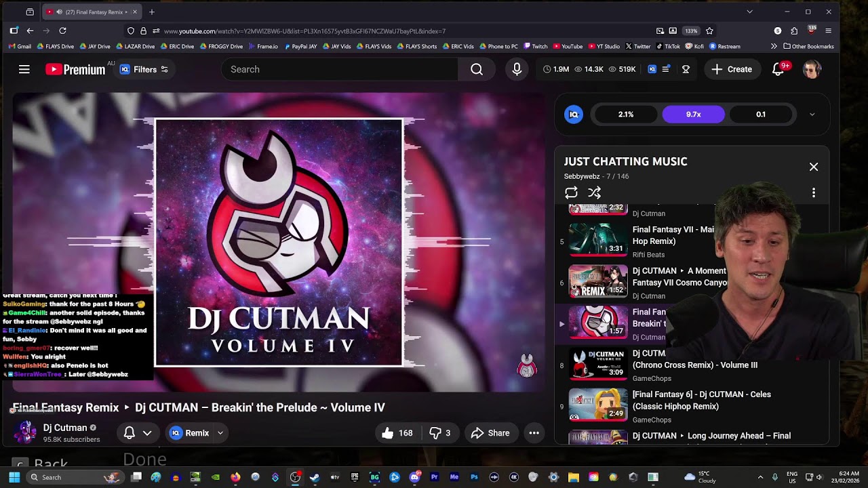Open the Remix dropdown arrow

pos(220,433)
